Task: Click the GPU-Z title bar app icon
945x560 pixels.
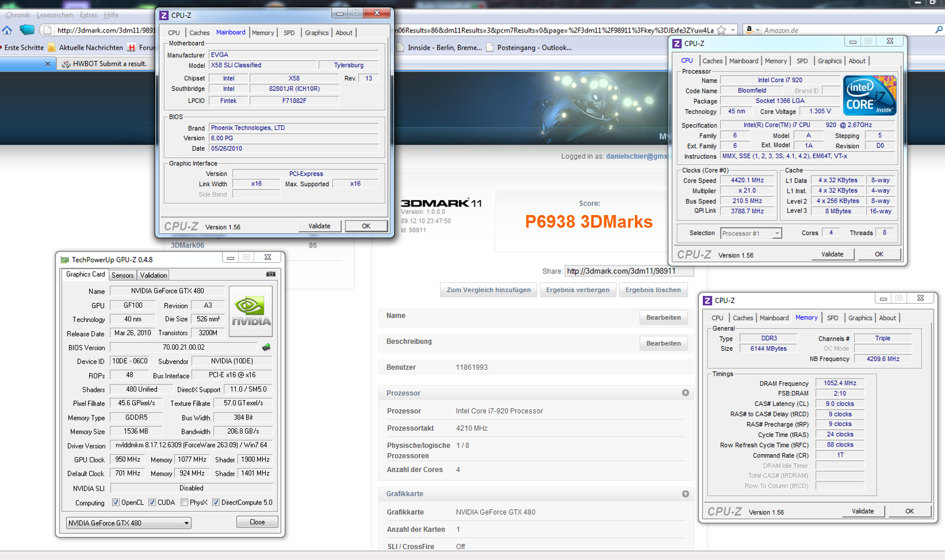Action: 64,259
